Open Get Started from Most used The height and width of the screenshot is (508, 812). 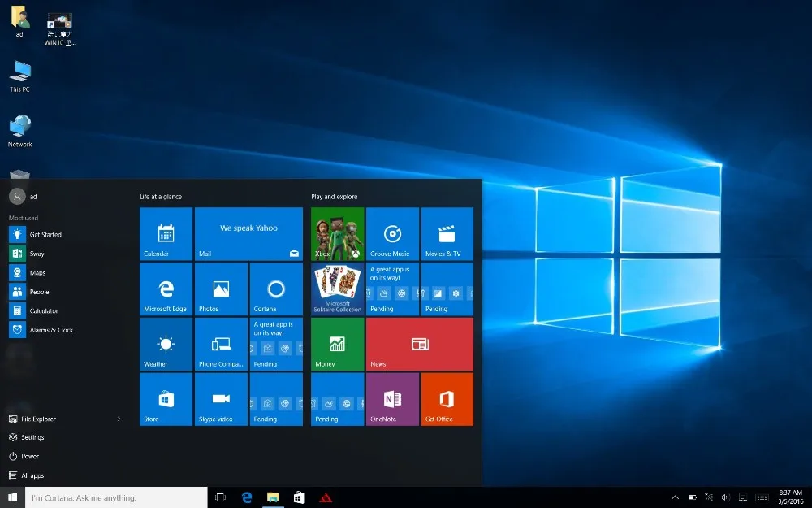[x=65, y=234]
